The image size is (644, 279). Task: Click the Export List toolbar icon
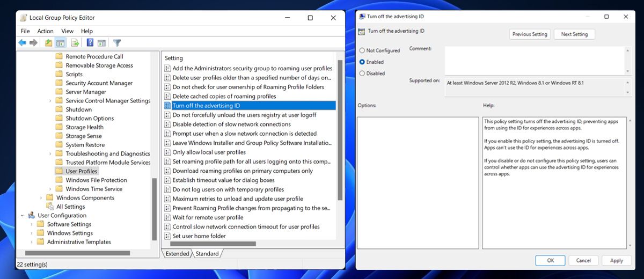pyautogui.click(x=75, y=43)
